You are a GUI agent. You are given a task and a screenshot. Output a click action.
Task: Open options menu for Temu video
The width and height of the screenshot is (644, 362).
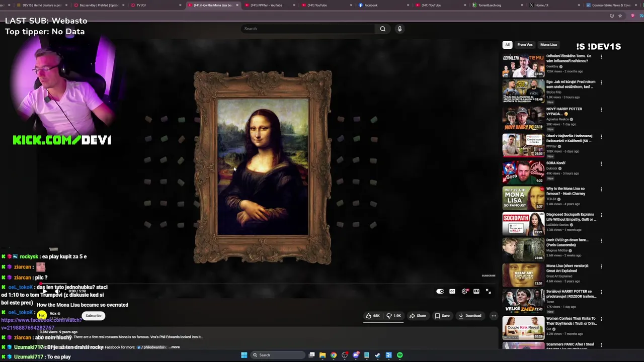(601, 57)
